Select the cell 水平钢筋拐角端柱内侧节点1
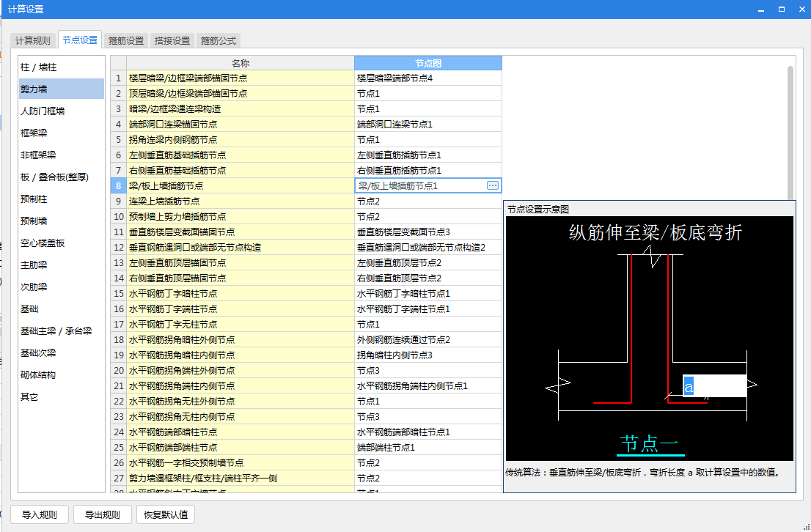Screen dimensions: 811x532 [x=428, y=385]
